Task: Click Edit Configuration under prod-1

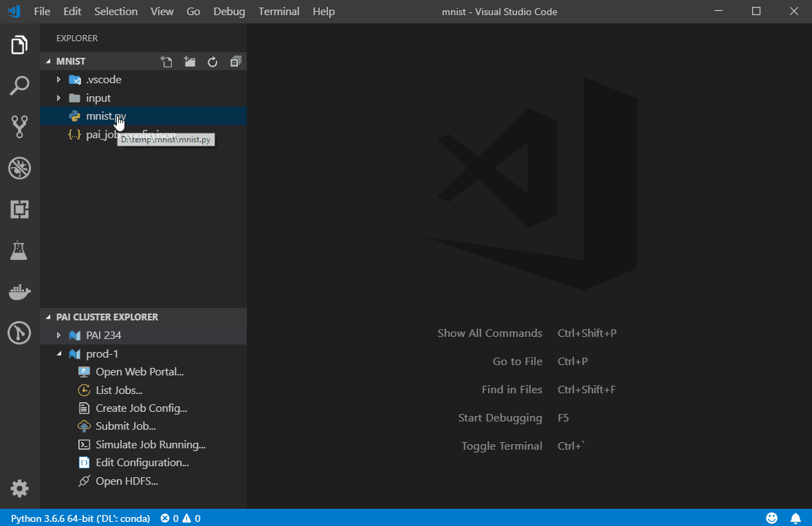Action: [142, 462]
